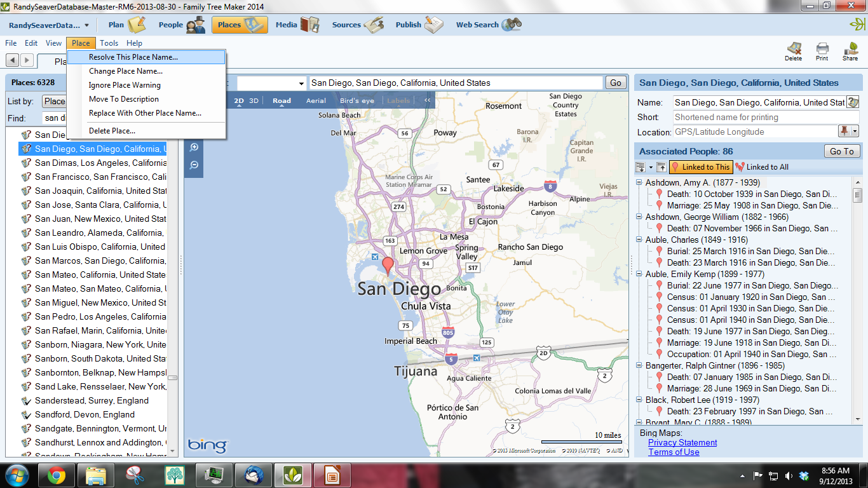
Task: Open the pushpin location dropdown arrow
Action: point(855,132)
